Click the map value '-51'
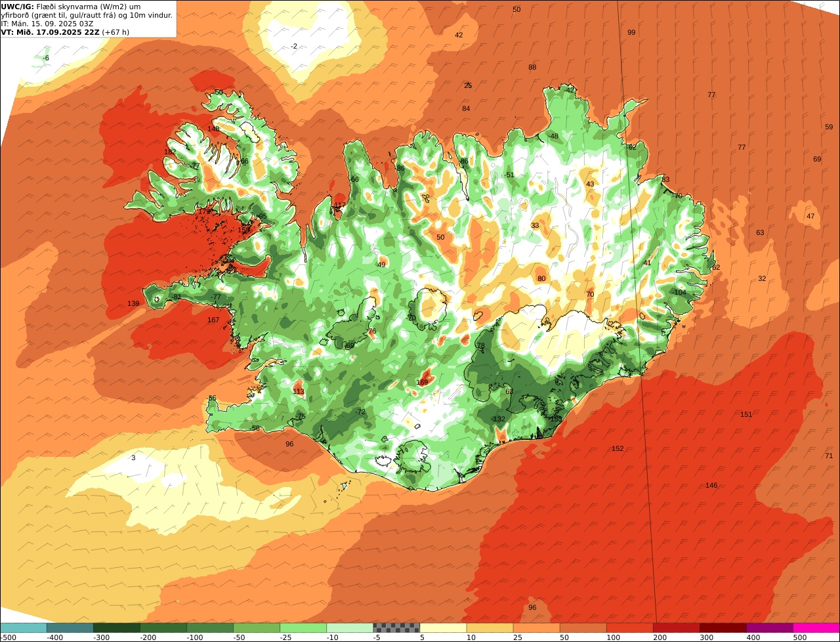Image resolution: width=840 pixels, height=642 pixels. (509, 175)
